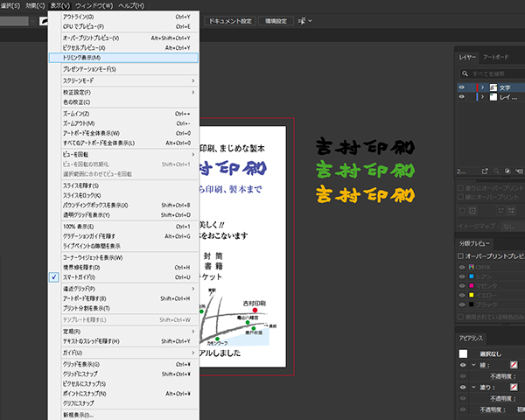The image size is (525, 420).
Task: Select the 分版プレビュー panel tab
Action: [474, 243]
